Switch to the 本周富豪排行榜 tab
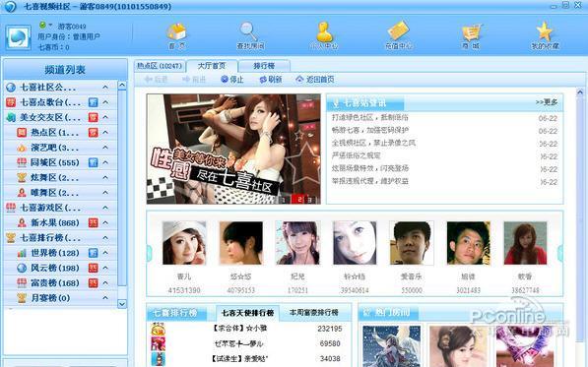Image resolution: width=588 pixels, height=367 pixels. (314, 312)
